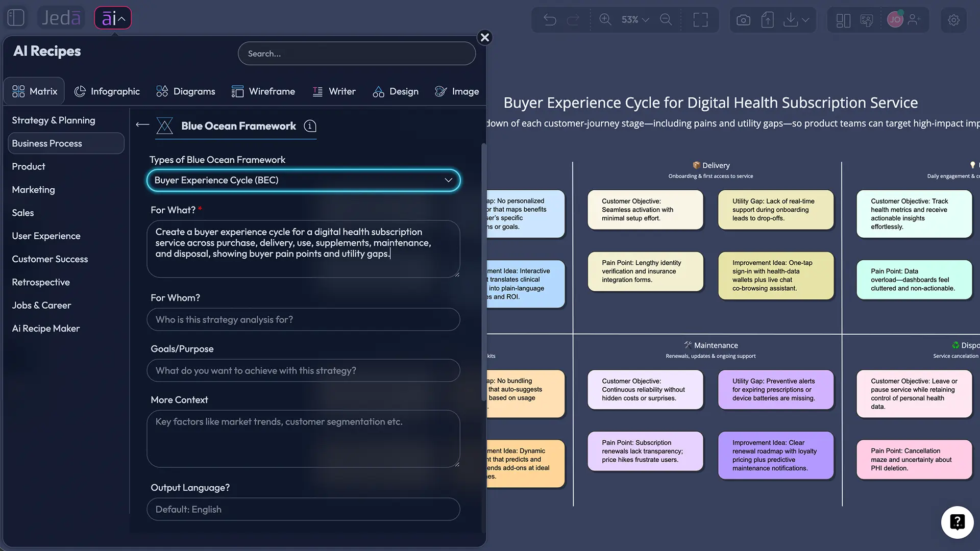
Task: Take a snapshot with the camera icon
Action: click(743, 20)
